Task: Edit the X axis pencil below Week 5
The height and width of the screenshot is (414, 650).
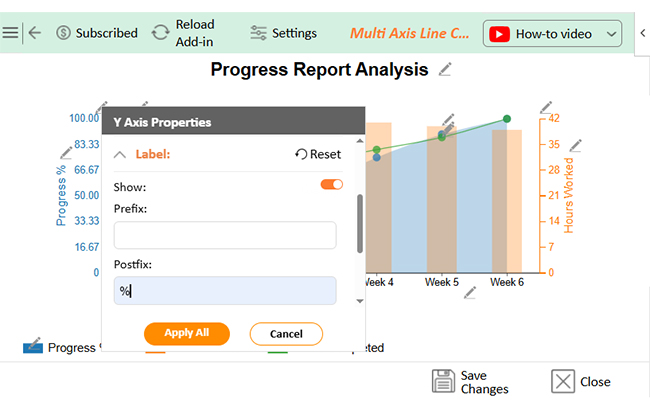Action: pyautogui.click(x=470, y=292)
